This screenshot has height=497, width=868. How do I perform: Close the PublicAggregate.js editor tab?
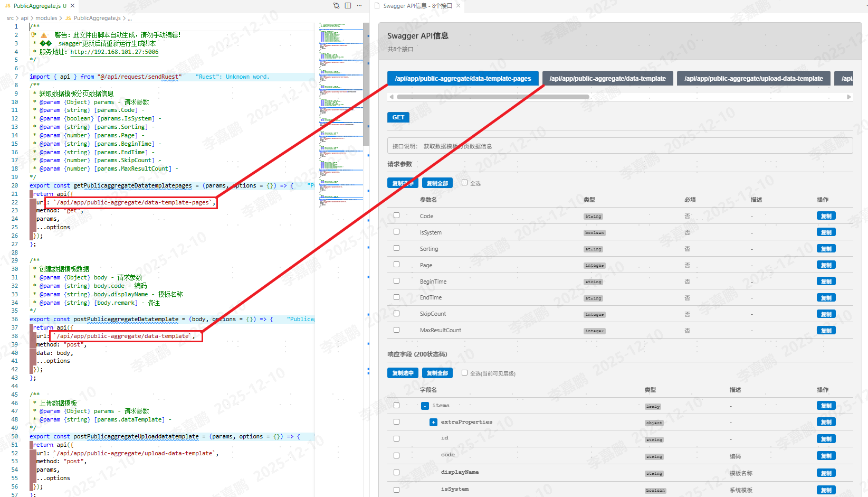click(72, 6)
